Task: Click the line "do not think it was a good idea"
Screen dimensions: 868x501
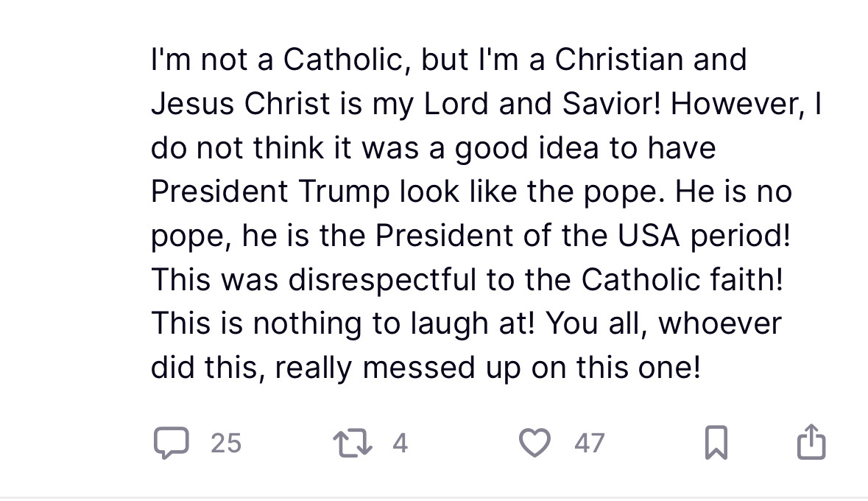Action: 434,148
